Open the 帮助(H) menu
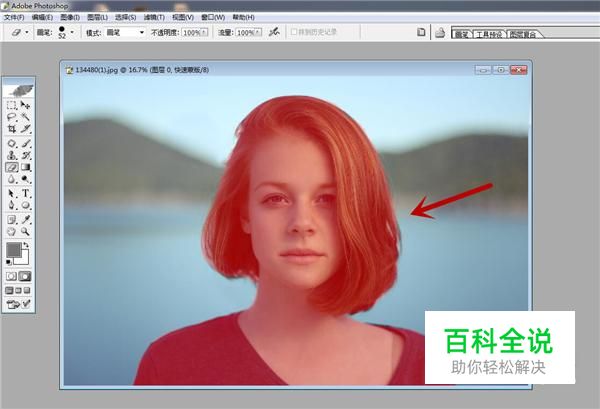This screenshot has width=600, height=409. point(243,18)
